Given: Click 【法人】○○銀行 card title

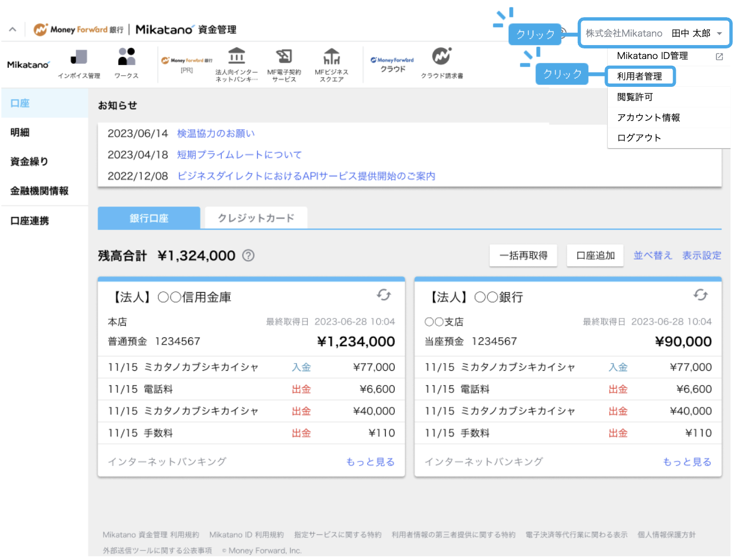Looking at the screenshot, I should 474,297.
